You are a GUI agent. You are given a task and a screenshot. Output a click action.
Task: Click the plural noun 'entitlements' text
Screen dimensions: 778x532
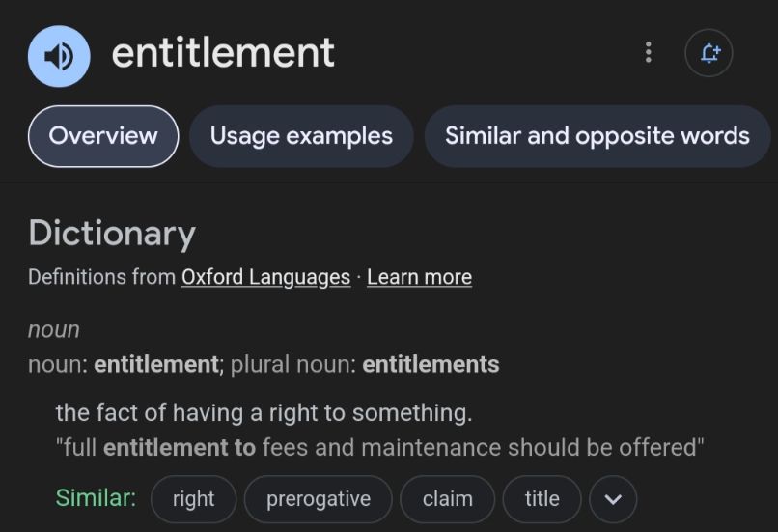point(431,365)
